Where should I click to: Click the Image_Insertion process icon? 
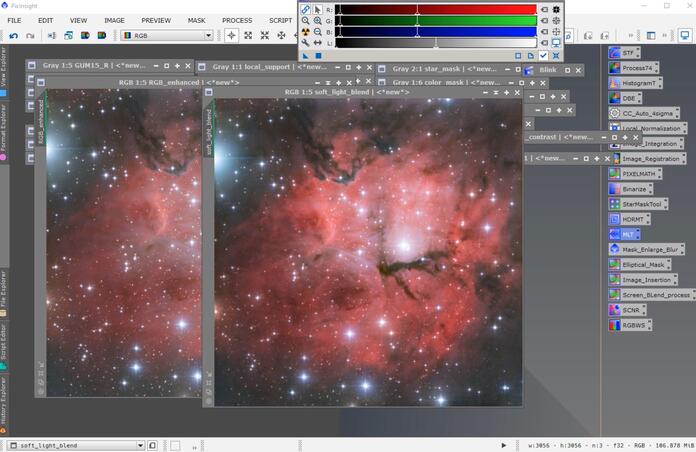(x=642, y=280)
